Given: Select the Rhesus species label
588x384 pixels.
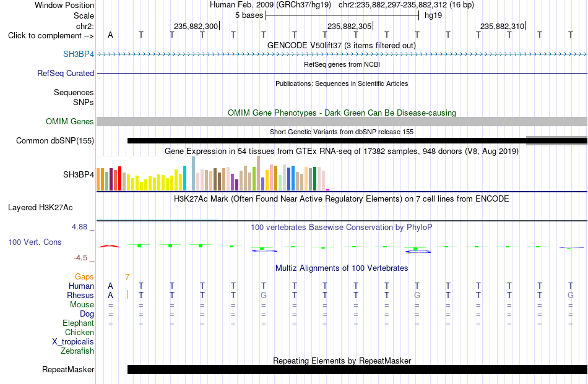Looking at the screenshot, I should click(80, 295).
